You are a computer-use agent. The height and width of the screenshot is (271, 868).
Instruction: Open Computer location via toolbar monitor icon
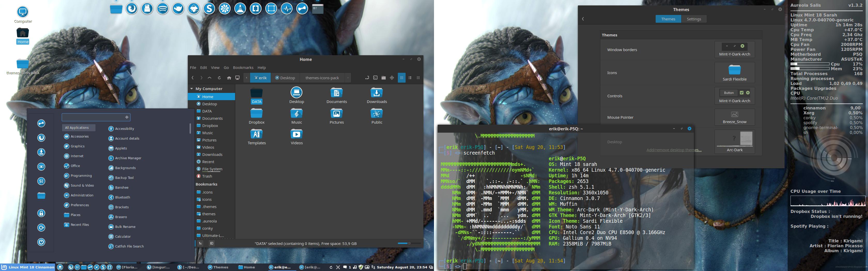(x=238, y=78)
